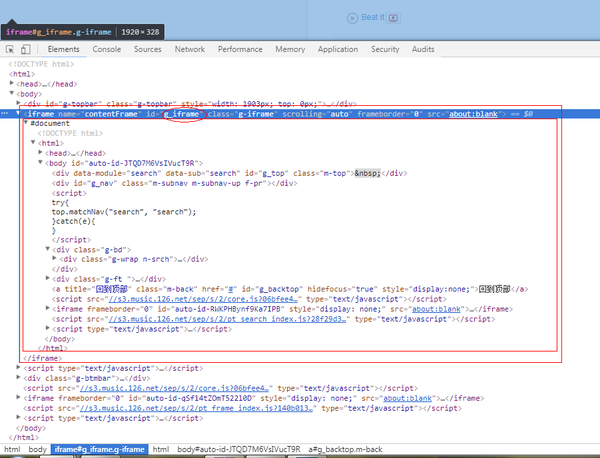
Task: Select body in the breadcrumb bar
Action: (x=38, y=449)
